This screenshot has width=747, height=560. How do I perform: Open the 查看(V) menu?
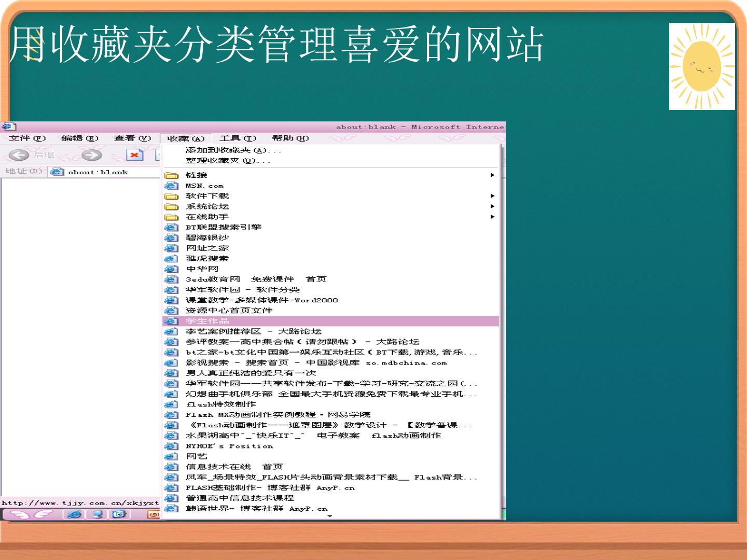point(132,138)
